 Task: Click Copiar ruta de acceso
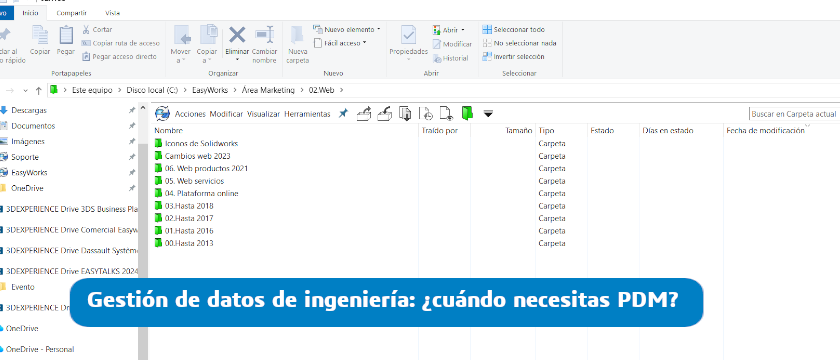[x=121, y=43]
